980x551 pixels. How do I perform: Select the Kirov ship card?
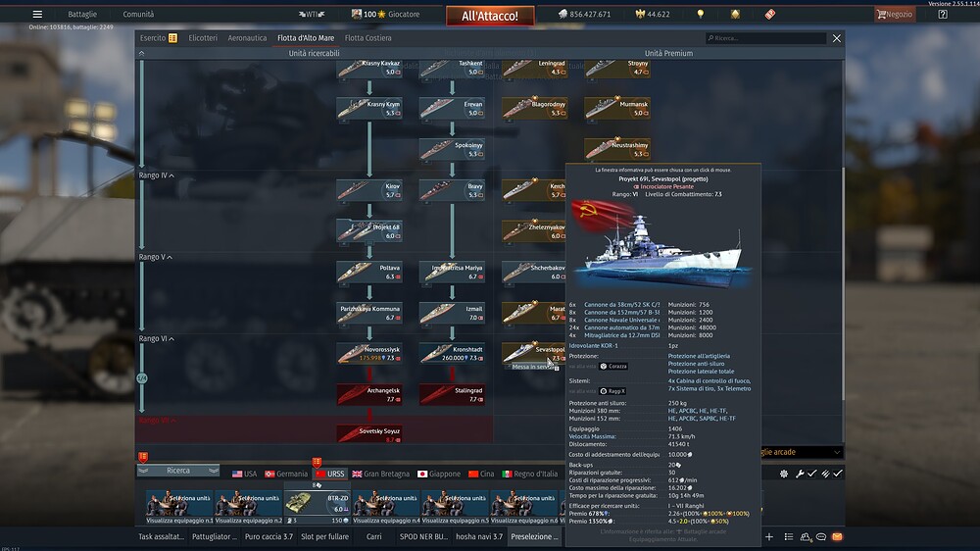[x=368, y=190]
